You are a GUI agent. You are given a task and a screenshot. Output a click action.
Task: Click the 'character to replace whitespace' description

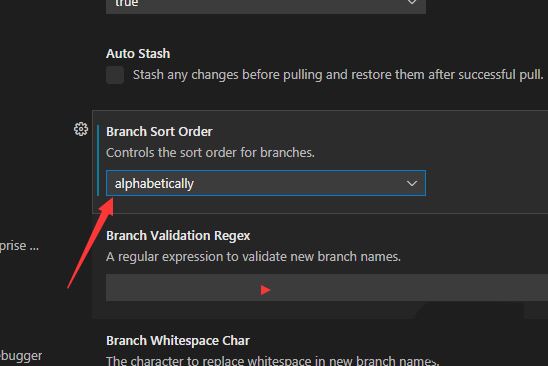click(273, 360)
